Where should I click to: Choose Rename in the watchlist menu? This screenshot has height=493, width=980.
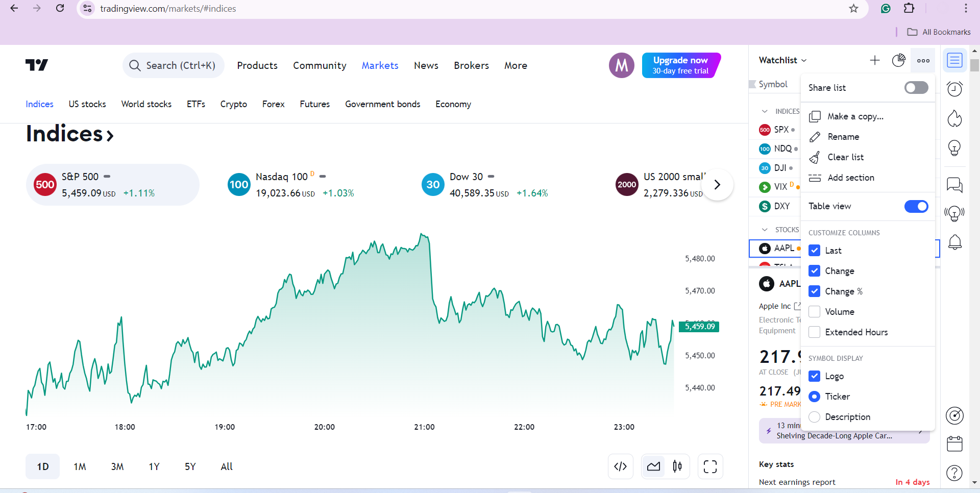point(868,137)
